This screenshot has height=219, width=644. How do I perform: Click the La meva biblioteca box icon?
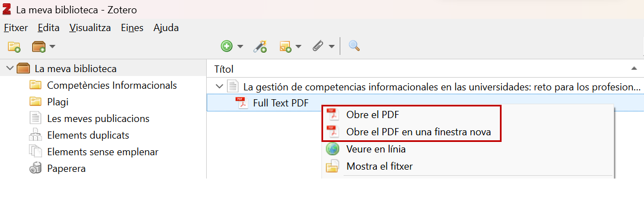click(23, 68)
